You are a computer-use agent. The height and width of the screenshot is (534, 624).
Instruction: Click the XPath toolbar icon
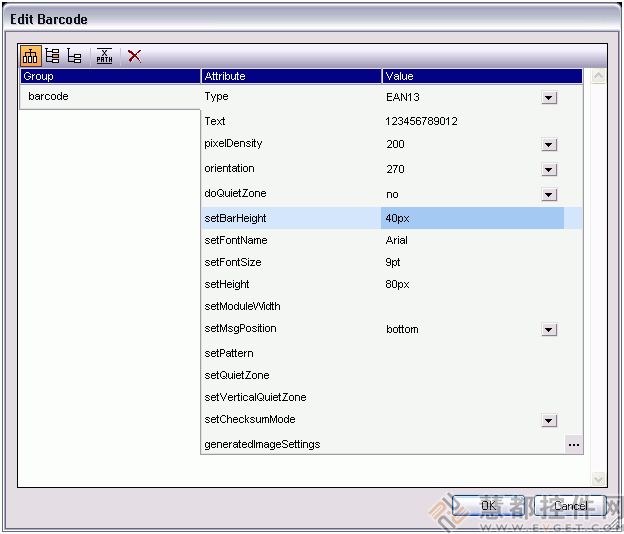coord(104,56)
